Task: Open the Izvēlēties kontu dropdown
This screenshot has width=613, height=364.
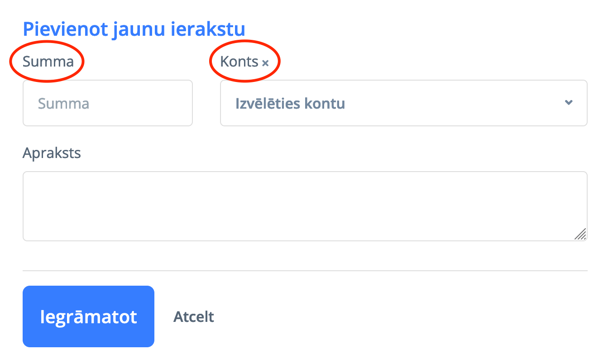Action: 403,103
